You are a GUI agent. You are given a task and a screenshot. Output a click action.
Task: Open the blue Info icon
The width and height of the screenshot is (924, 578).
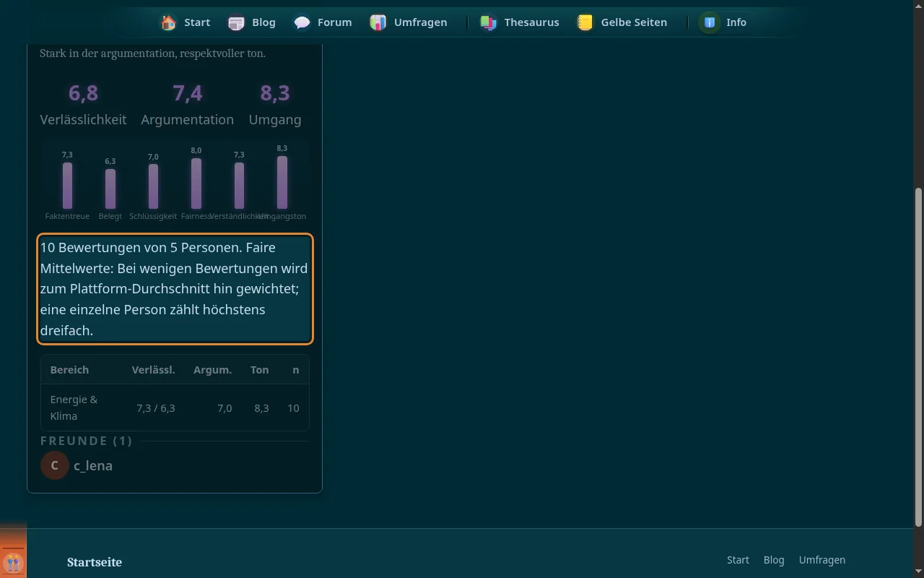(710, 22)
